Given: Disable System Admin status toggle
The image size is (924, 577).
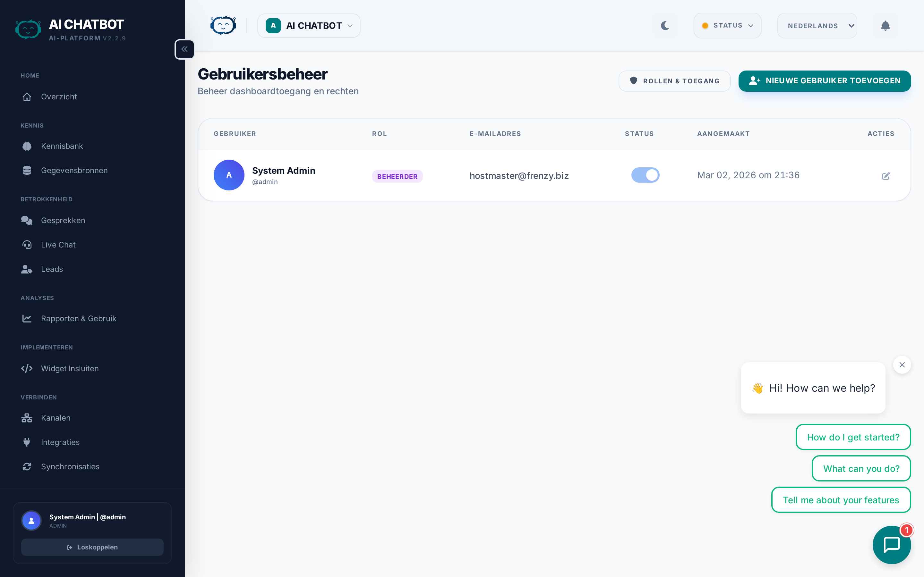Looking at the screenshot, I should 645,175.
